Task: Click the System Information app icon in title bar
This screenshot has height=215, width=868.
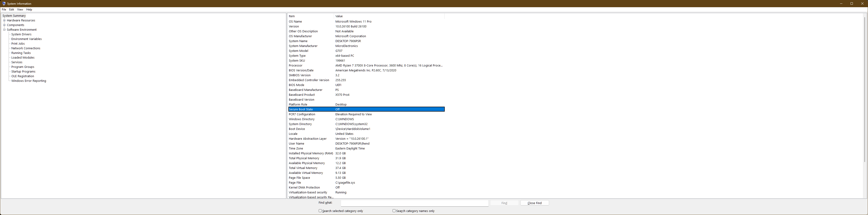Action: tap(4, 4)
